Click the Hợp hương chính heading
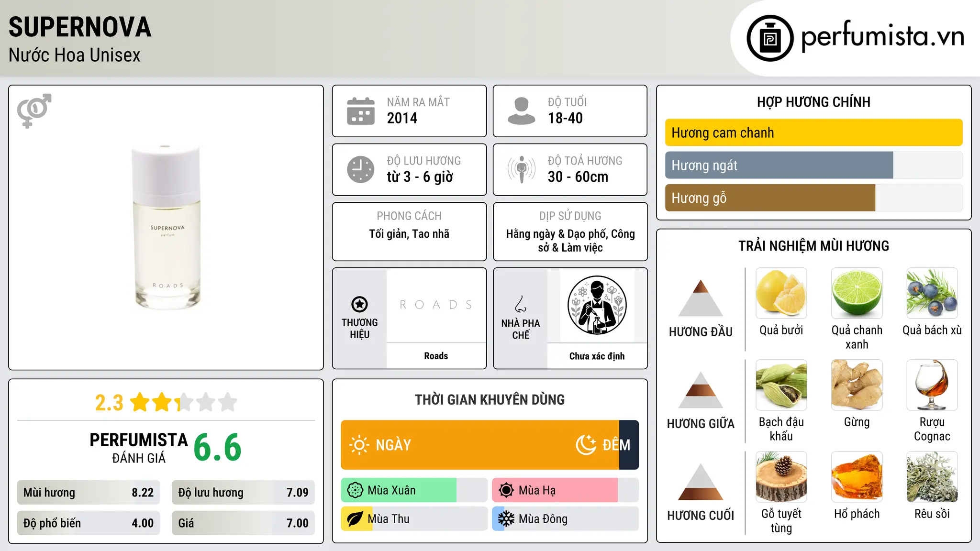980x551 pixels. 813,102
